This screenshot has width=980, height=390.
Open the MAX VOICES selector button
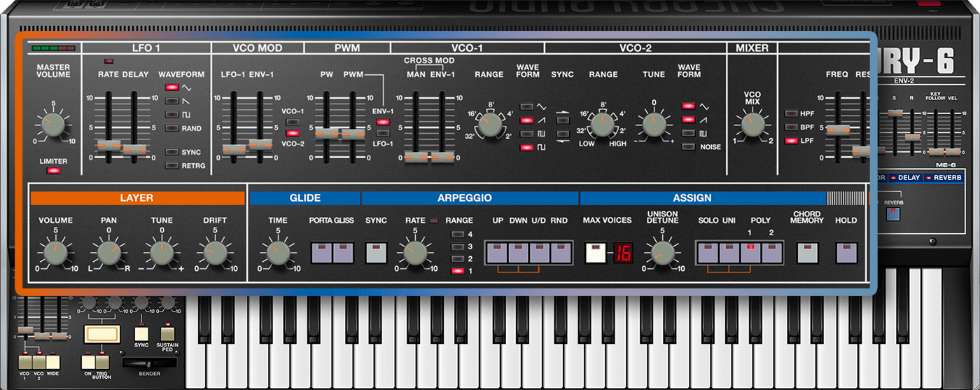click(x=596, y=252)
